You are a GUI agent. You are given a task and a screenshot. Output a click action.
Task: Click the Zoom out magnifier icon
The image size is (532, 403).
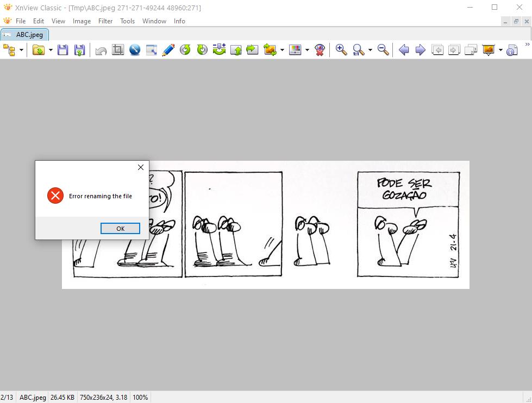(383, 50)
